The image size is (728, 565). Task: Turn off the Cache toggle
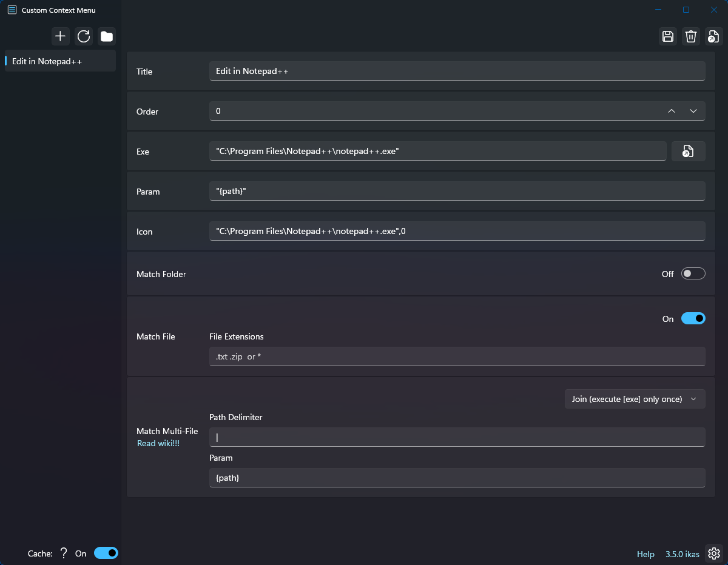106,553
